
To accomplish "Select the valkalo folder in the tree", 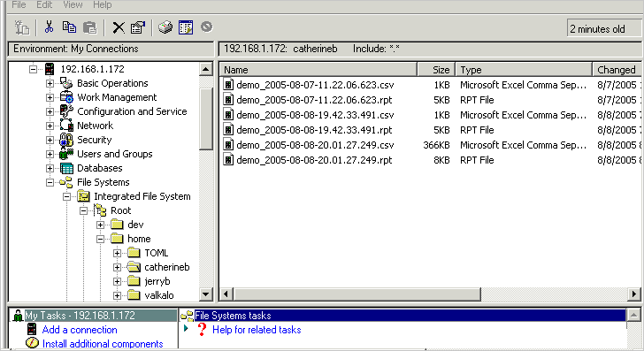I will click(x=159, y=295).
